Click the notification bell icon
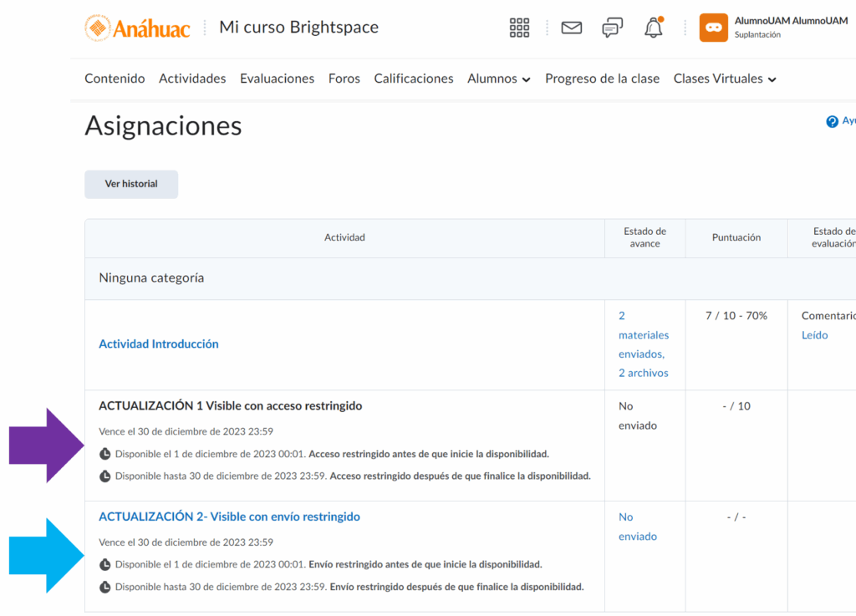The width and height of the screenshot is (856, 616). [653, 28]
